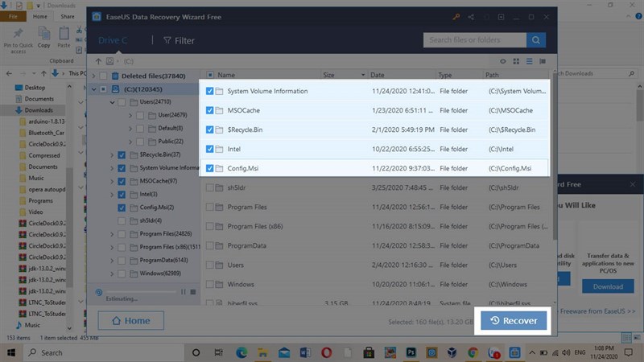
Task: Click the share icon in title bar
Action: pyautogui.click(x=471, y=15)
